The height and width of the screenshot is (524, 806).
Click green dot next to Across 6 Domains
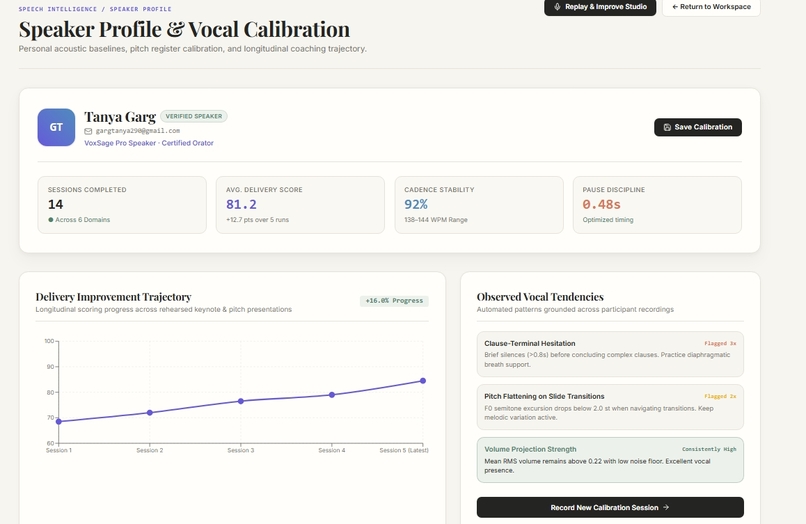[x=51, y=220]
